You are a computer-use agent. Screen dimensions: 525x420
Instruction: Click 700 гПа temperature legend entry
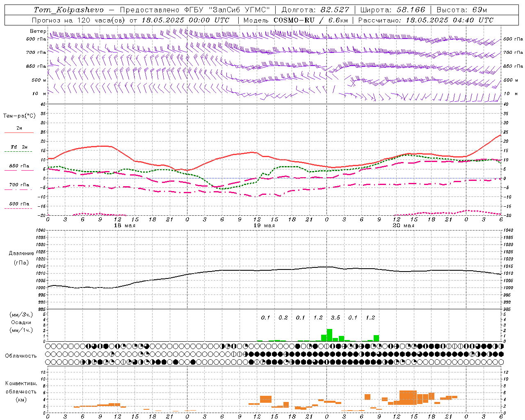pos(19,187)
